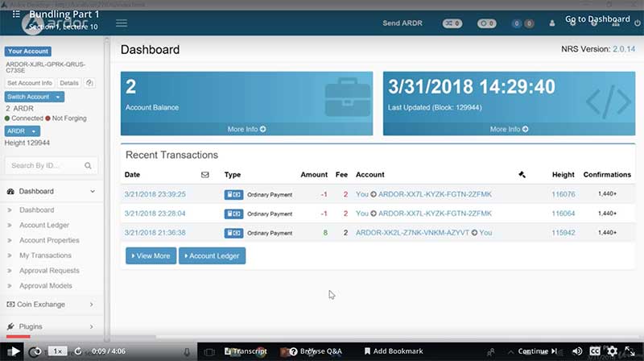The height and width of the screenshot is (361, 644).
Task: Open ARDOR-XK2L-Z7NK-VNKM-AZYVT account link
Action: 412,233
